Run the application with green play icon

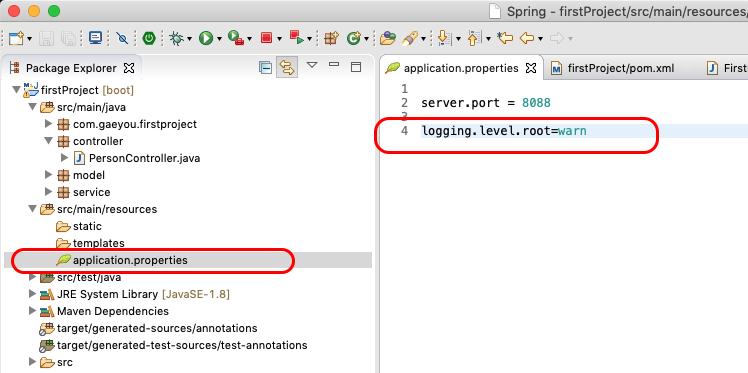point(206,38)
